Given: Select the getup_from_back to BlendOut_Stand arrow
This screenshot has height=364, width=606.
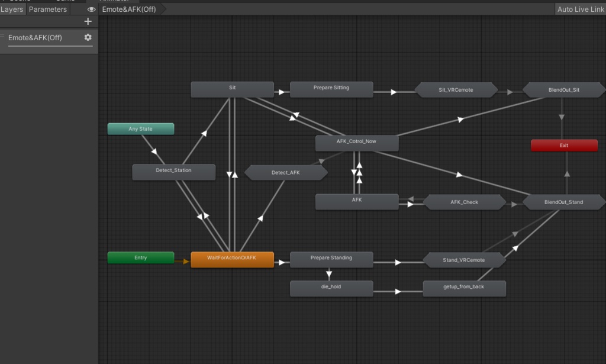Looking at the screenshot, I should [x=515, y=248].
